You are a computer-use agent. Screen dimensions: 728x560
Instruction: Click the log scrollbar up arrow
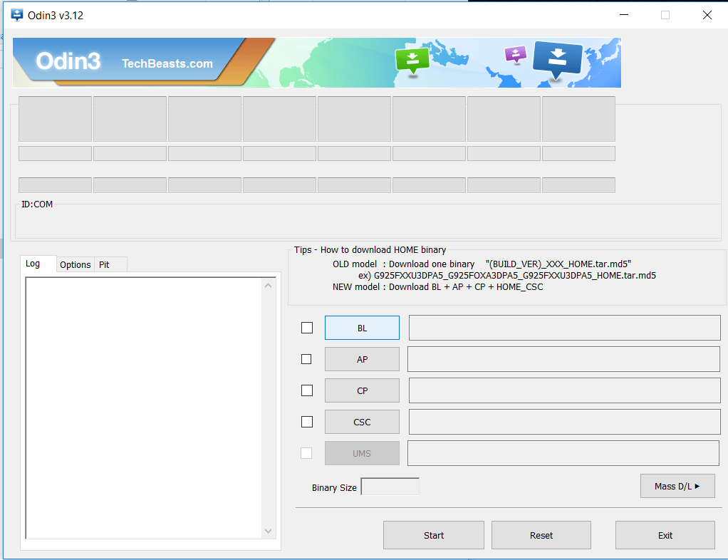[x=268, y=286]
